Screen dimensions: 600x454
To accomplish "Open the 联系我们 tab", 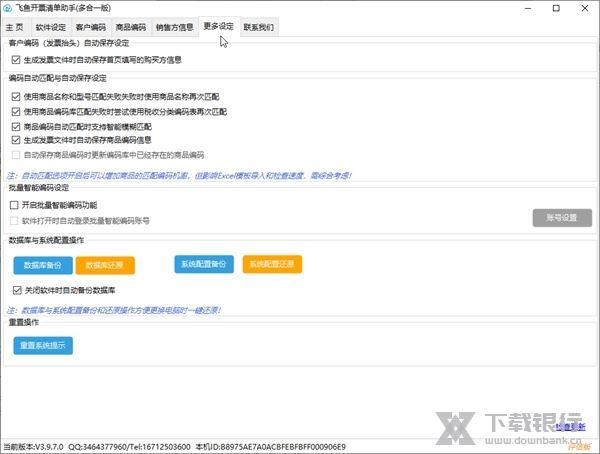I will [x=259, y=27].
